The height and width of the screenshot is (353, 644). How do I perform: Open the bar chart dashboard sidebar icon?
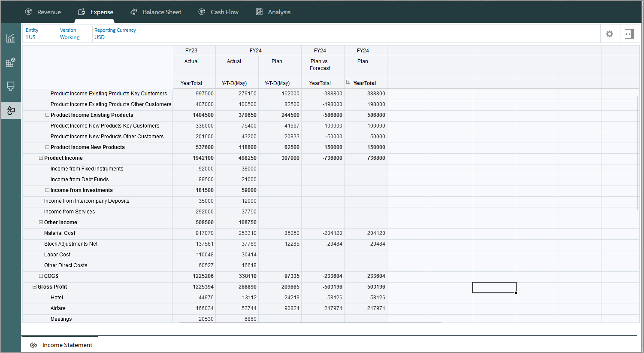[11, 38]
